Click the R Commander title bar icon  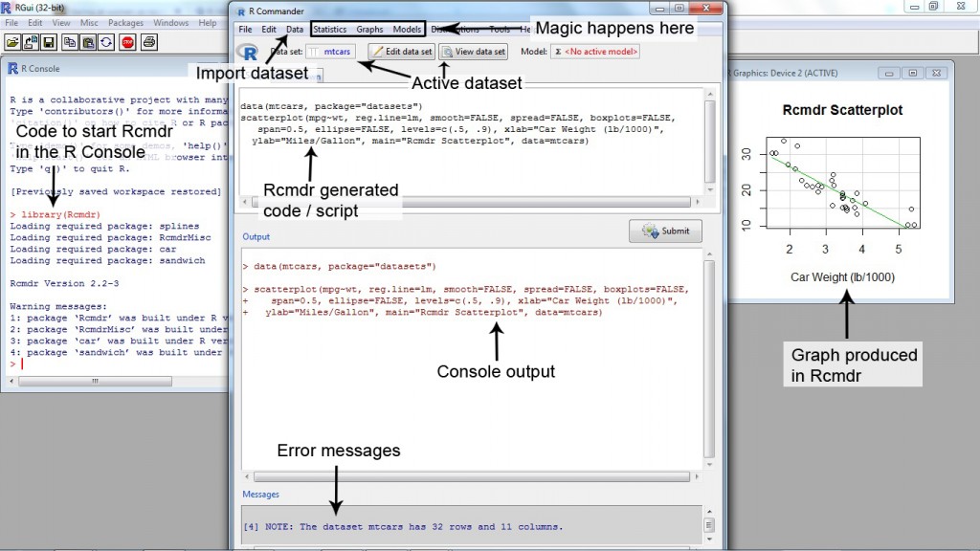coord(240,11)
